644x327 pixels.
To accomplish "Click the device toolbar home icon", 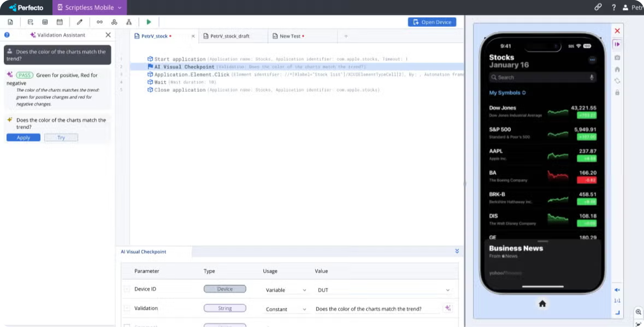I will [x=617, y=69].
